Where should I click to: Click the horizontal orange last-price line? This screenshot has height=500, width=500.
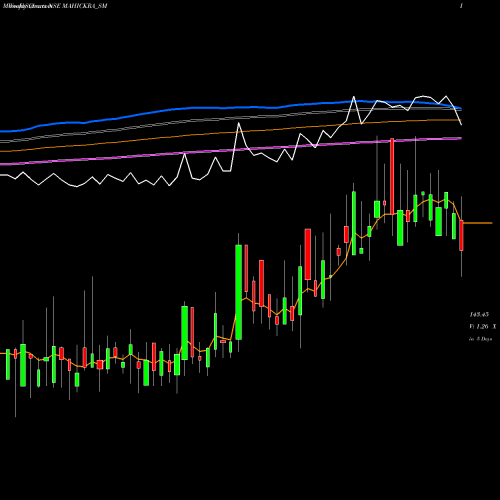[477, 223]
